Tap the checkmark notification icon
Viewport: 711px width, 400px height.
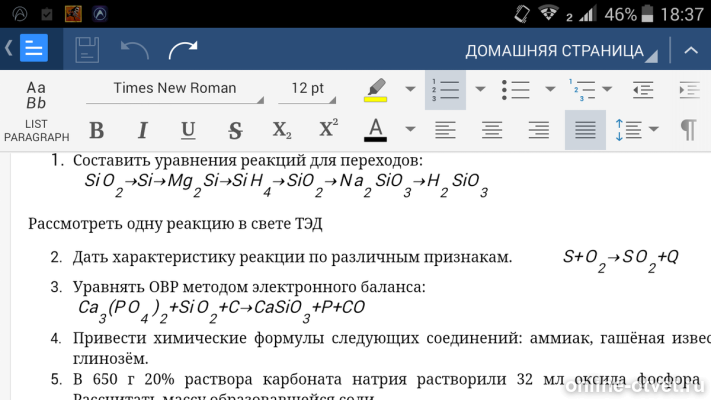[47, 14]
